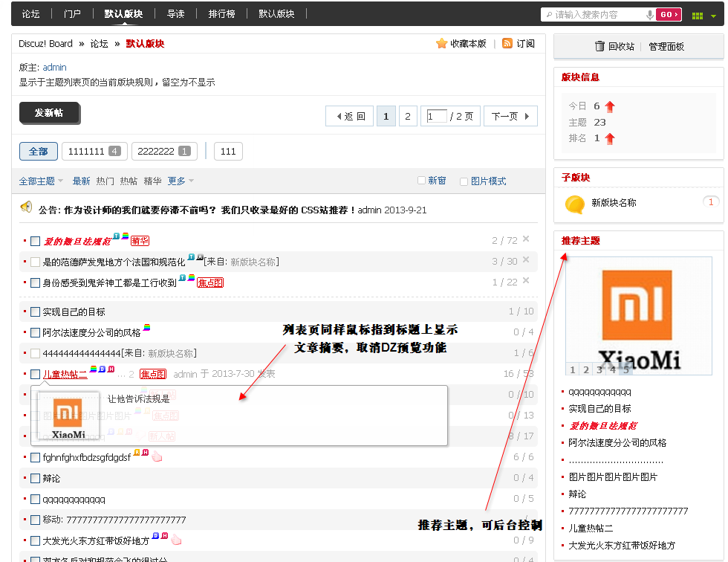Click the magnifier icon in search field
This screenshot has width=728, height=562.
549,15
